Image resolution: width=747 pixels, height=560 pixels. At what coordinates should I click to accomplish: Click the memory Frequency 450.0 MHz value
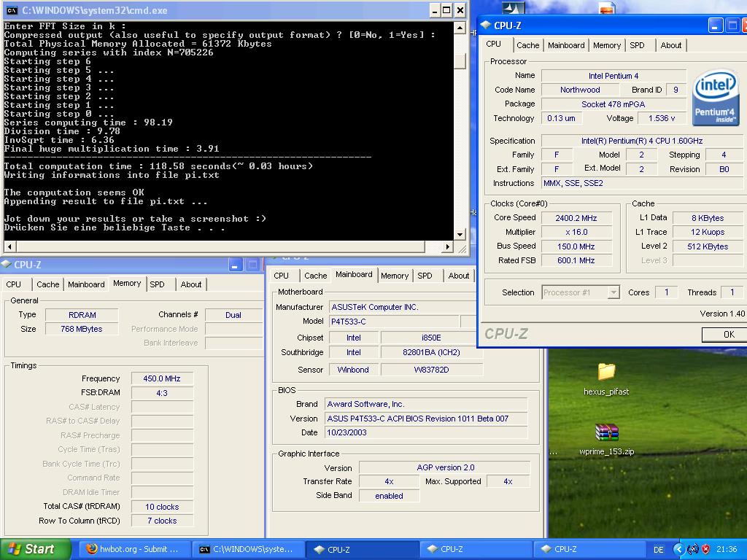tap(162, 378)
